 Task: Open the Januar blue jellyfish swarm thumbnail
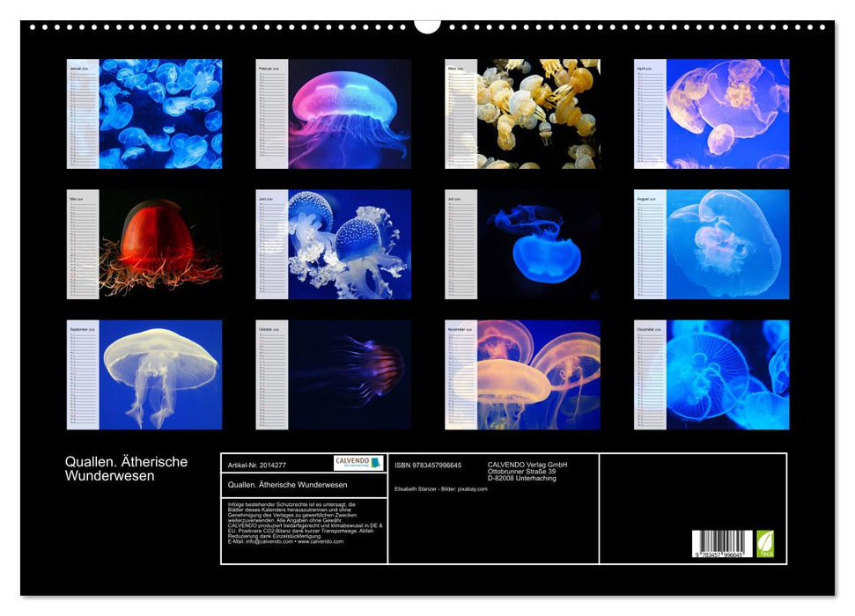point(159,114)
